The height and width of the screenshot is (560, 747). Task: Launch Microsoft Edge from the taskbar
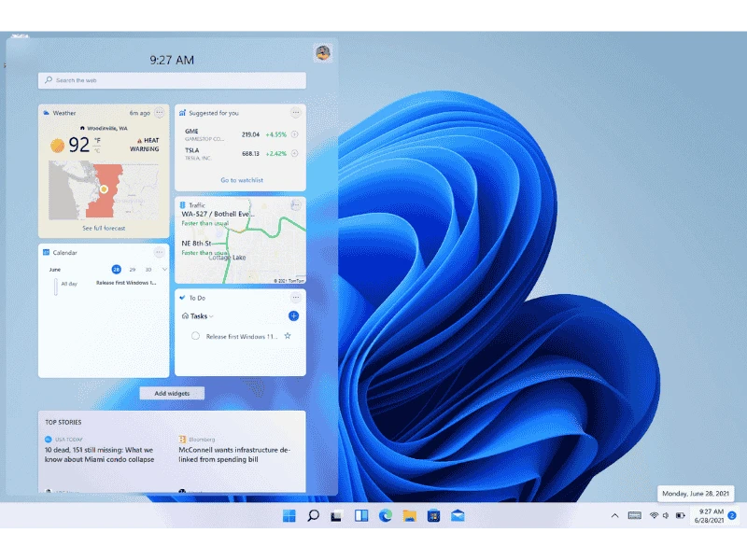click(386, 516)
